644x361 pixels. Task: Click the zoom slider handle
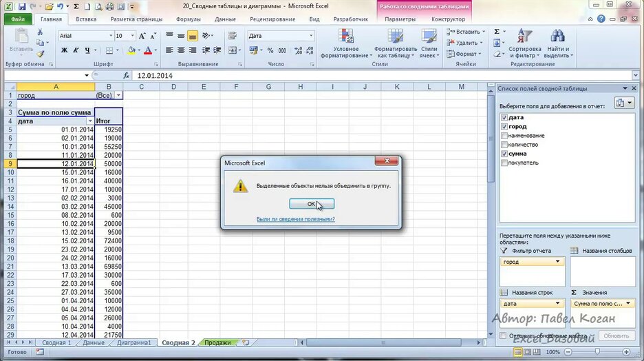(597, 352)
